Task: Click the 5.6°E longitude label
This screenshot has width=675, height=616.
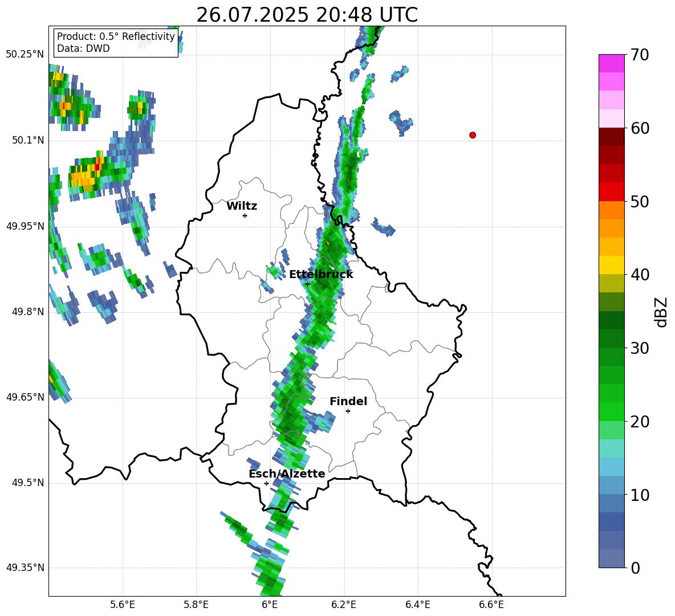Action: coord(122,605)
